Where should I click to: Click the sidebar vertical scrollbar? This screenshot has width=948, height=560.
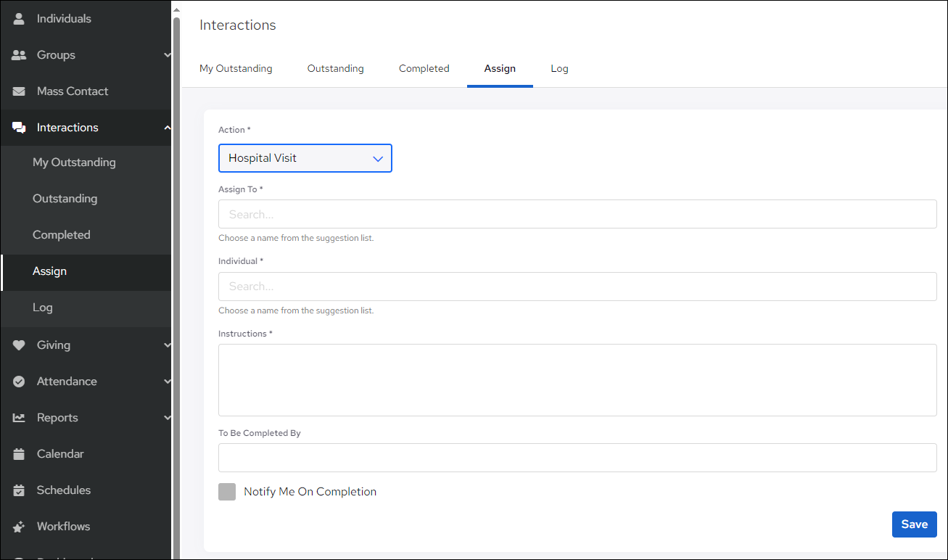pos(176,218)
